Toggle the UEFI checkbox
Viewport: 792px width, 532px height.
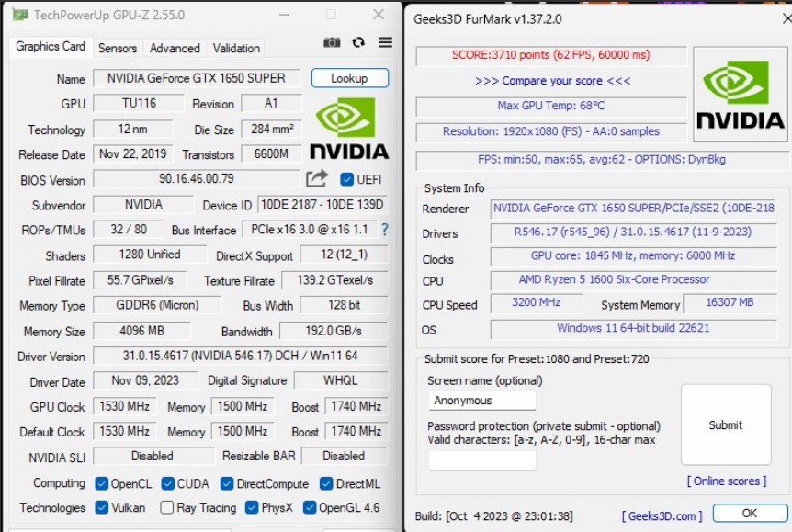coord(346,179)
